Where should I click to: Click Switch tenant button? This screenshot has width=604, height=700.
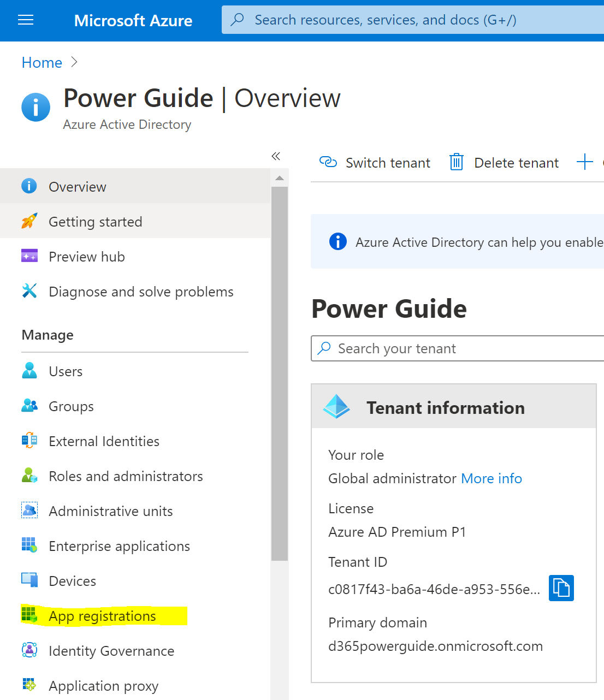point(375,162)
